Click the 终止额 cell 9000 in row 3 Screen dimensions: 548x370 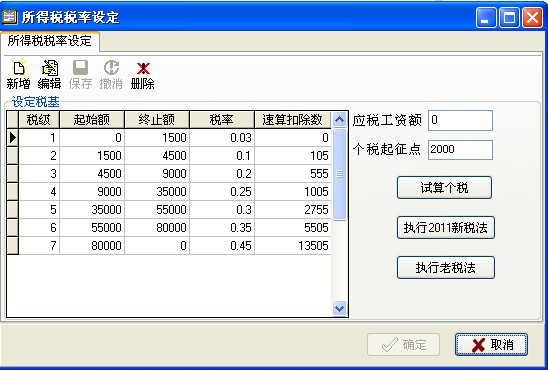click(x=157, y=174)
